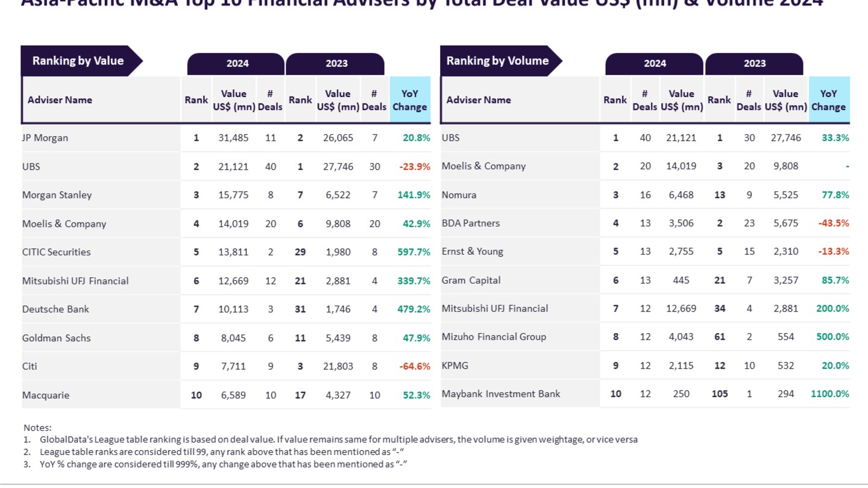Click the 1100.0% YoY change value
Image resolution: width=868 pixels, height=488 pixels.
[x=830, y=394]
